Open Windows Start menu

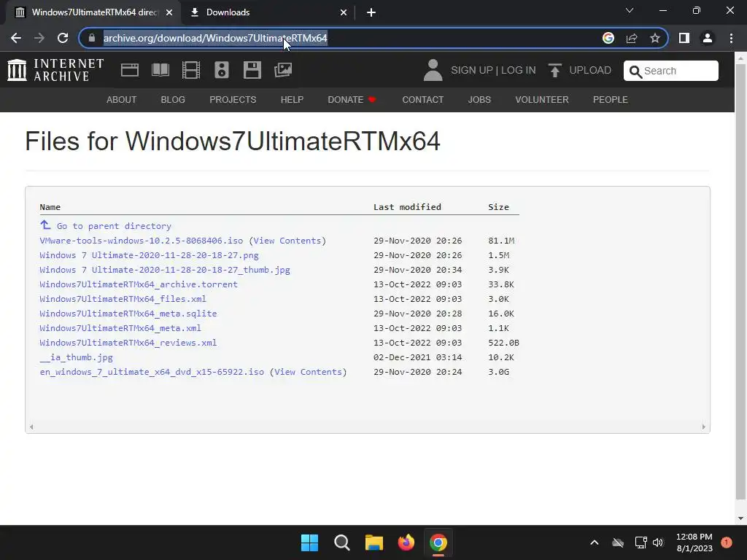(309, 542)
